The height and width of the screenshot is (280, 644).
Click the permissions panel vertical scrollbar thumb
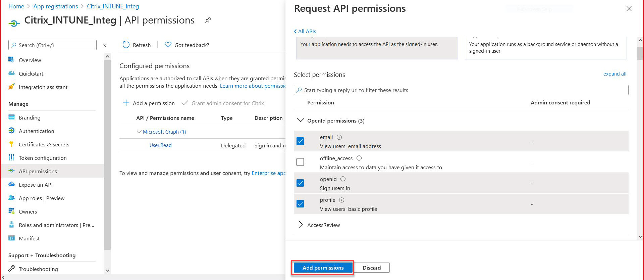640,54
